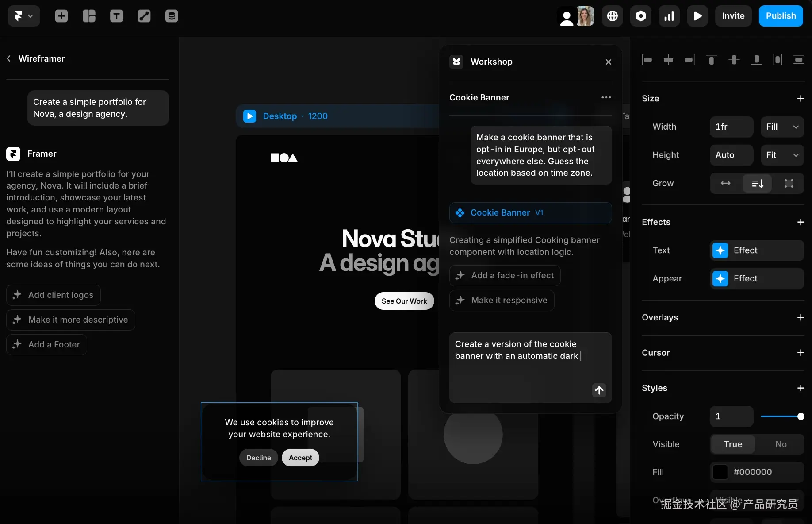Close the Workshop panel
The height and width of the screenshot is (524, 812).
point(609,62)
